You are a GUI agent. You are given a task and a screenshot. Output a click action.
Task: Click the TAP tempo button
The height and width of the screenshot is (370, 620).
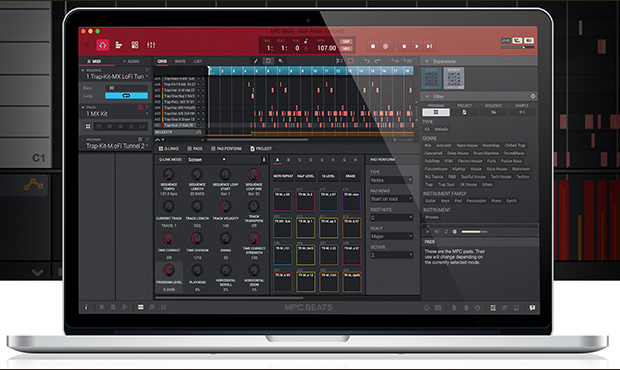pyautogui.click(x=346, y=41)
